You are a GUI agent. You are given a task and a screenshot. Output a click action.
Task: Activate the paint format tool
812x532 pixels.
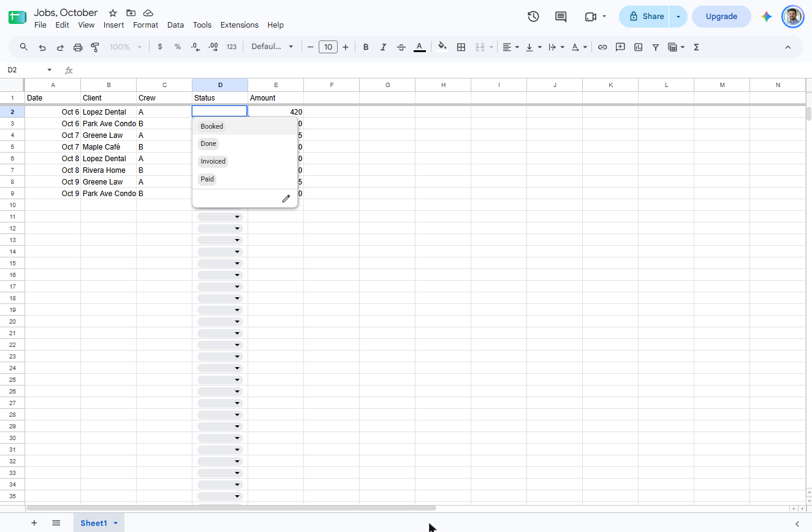(95, 47)
